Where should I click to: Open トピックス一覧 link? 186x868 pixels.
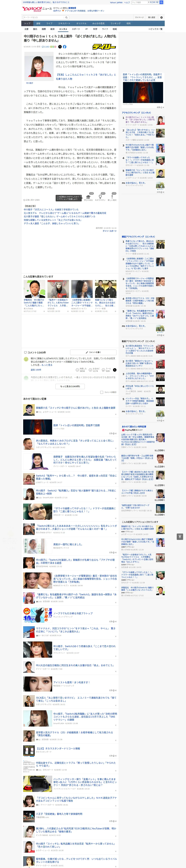[155, 29]
